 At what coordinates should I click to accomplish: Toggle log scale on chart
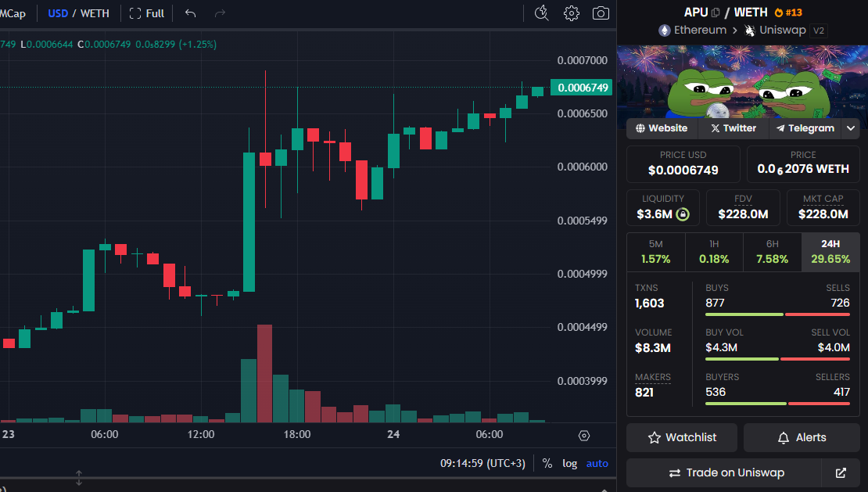point(569,463)
